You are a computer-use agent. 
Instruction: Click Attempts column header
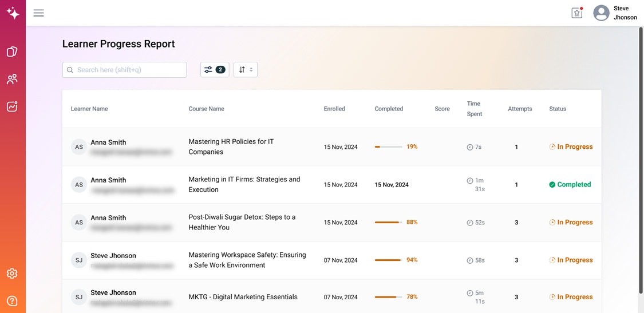click(520, 109)
